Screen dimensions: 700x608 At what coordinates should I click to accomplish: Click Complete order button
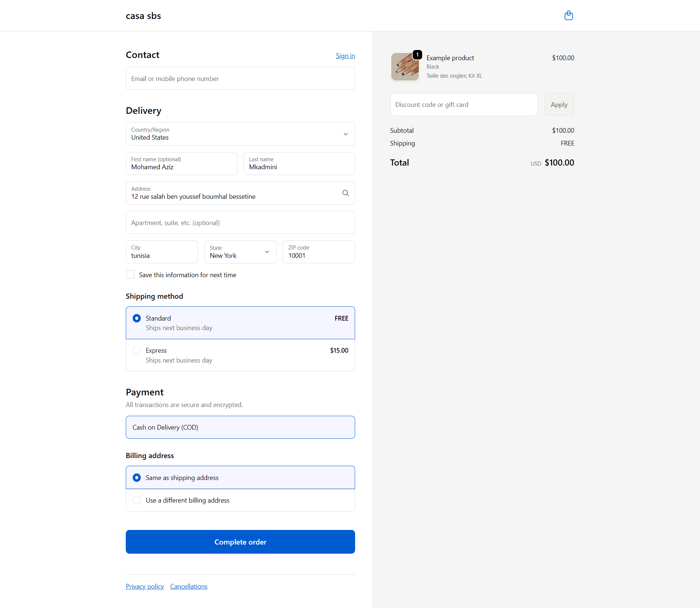click(240, 542)
